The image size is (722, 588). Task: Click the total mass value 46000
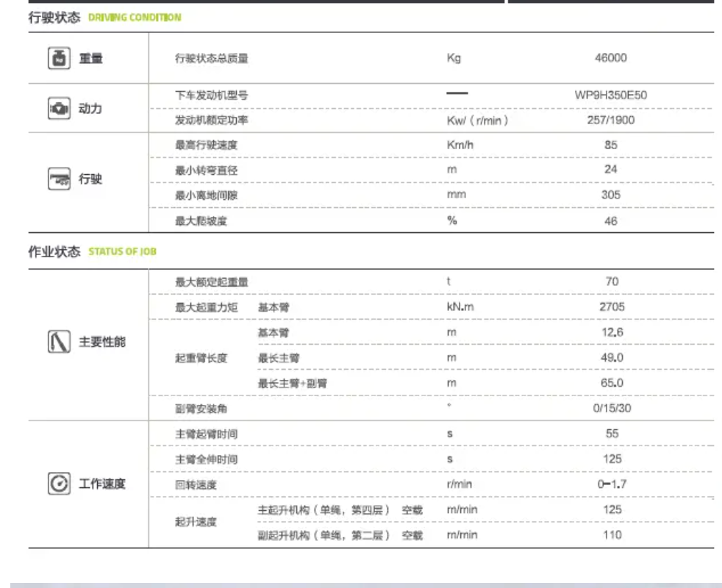coord(610,58)
